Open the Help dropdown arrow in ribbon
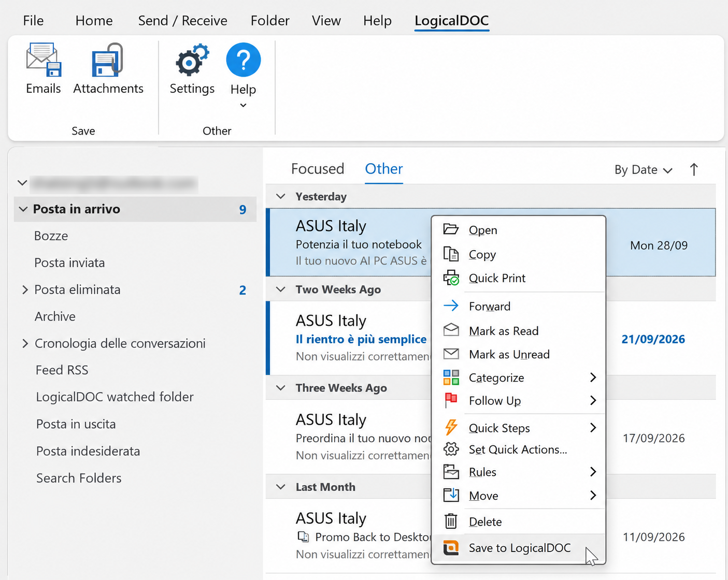728x580 pixels. click(243, 106)
